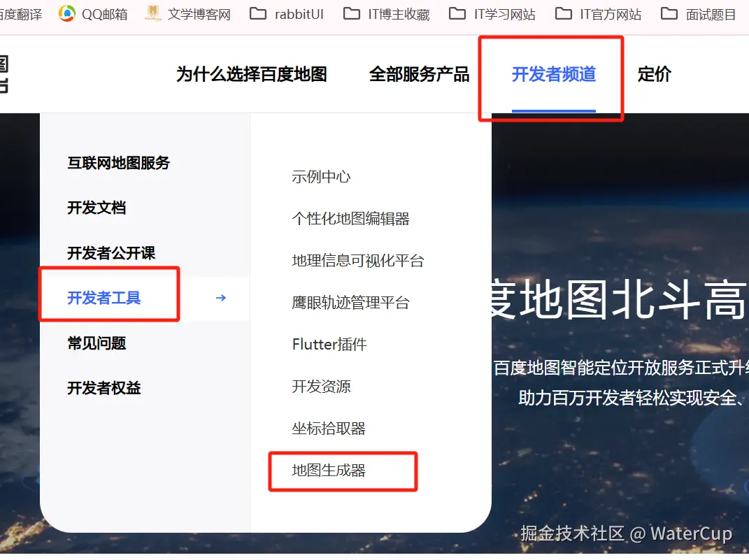
Task: Open the IT学习网站 bookmark folder icon
Action: coord(457,13)
